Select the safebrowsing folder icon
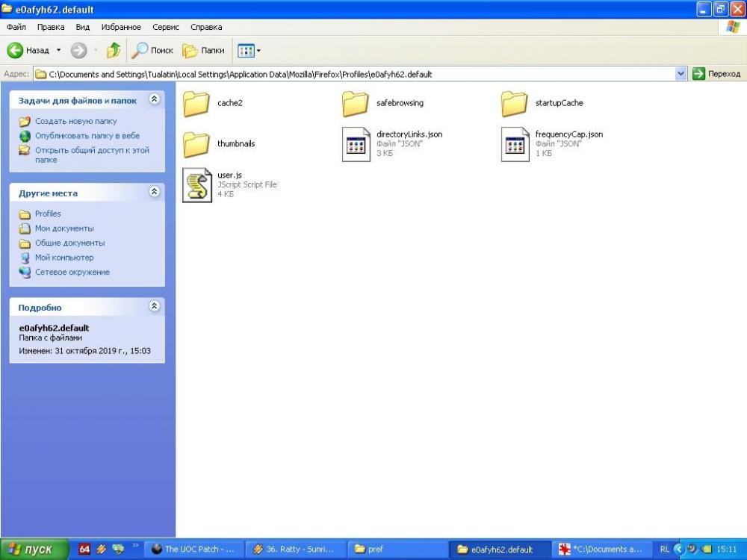 pos(356,104)
